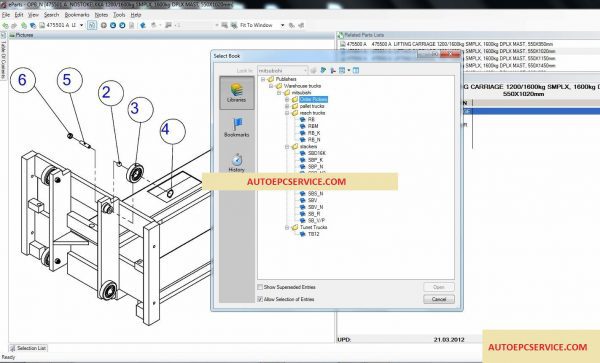Expand the pallet trucks folder
The width and height of the screenshot is (600, 363).
point(287,106)
